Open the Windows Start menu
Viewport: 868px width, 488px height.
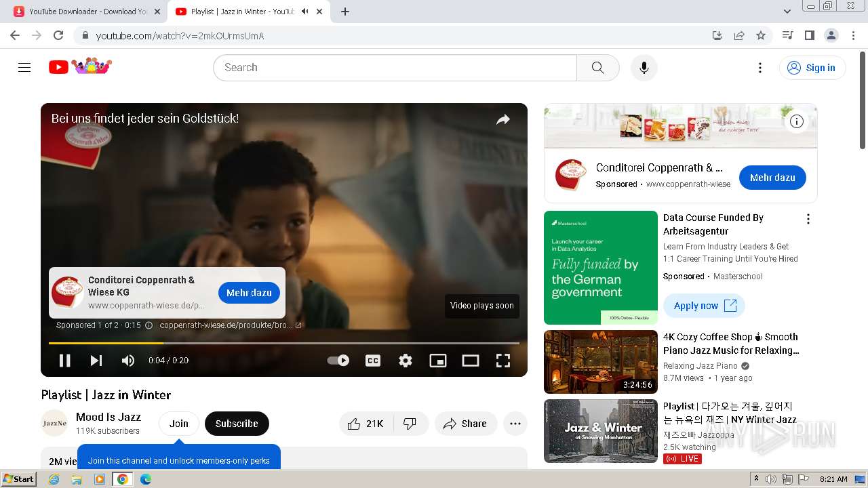[x=18, y=479]
